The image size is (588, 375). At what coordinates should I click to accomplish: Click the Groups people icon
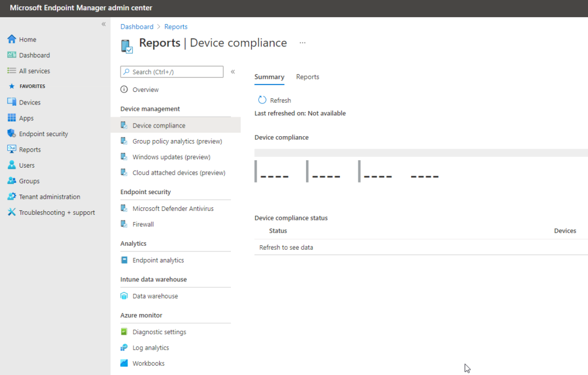tap(11, 181)
